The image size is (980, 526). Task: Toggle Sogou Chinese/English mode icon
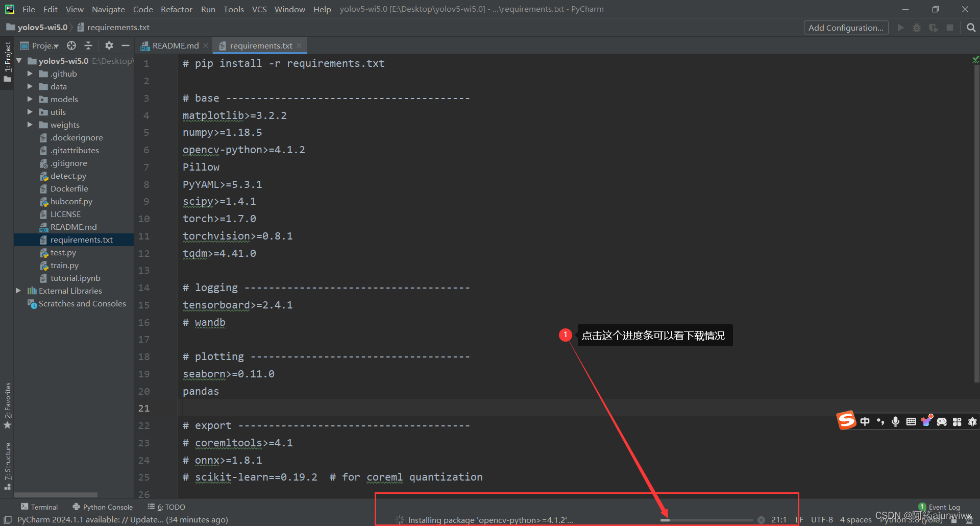click(865, 421)
